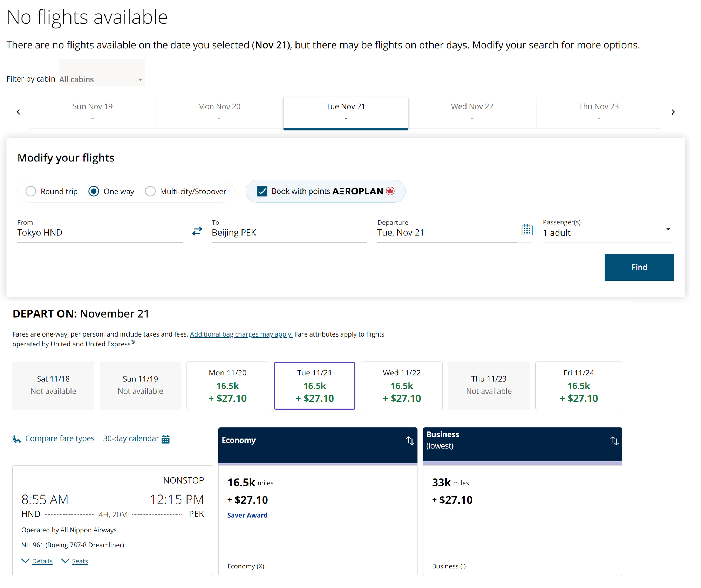Open the Compare fare types link
The image size is (701, 588).
pyautogui.click(x=60, y=438)
